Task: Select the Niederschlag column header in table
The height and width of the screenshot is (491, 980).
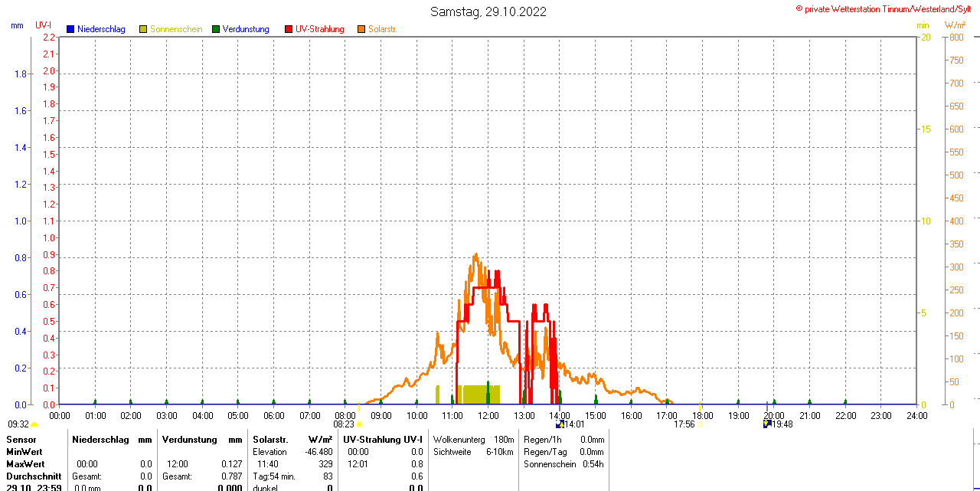Action: (x=100, y=440)
